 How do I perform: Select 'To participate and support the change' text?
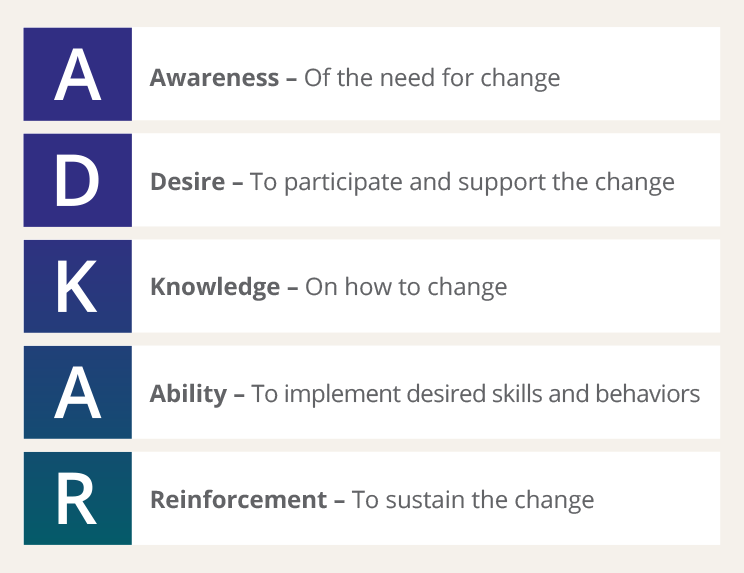[x=462, y=182]
